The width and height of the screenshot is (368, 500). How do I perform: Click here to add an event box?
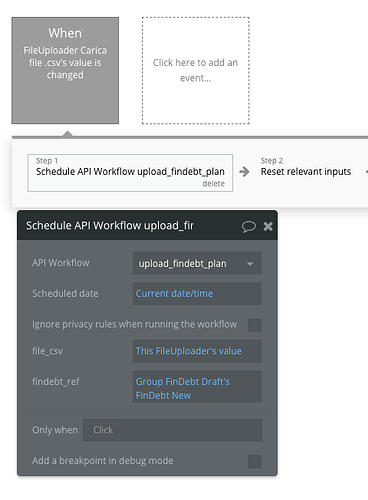click(x=196, y=70)
